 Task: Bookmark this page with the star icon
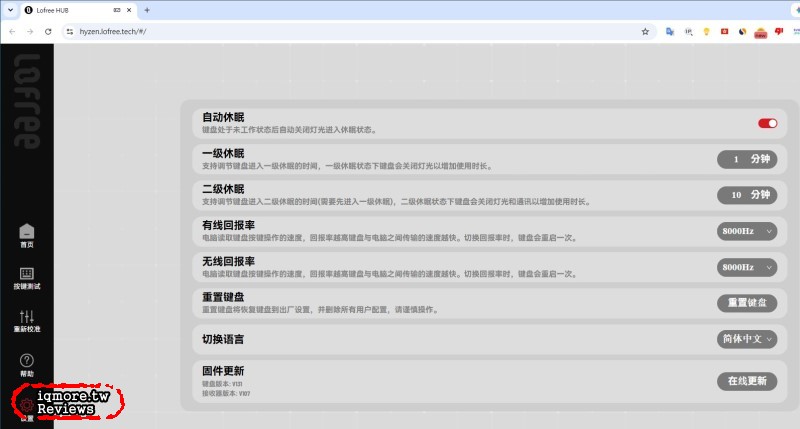point(645,32)
